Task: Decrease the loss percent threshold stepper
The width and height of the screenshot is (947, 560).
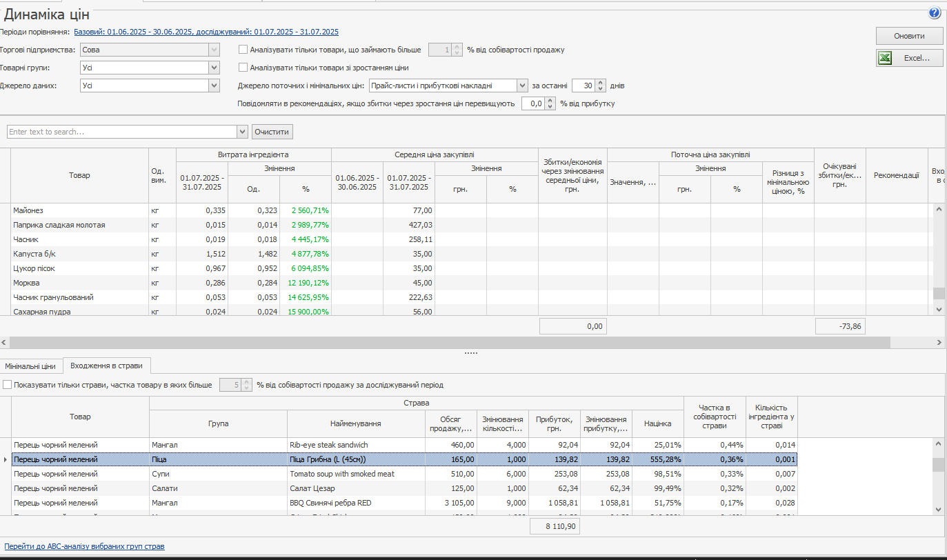Action: coord(550,107)
